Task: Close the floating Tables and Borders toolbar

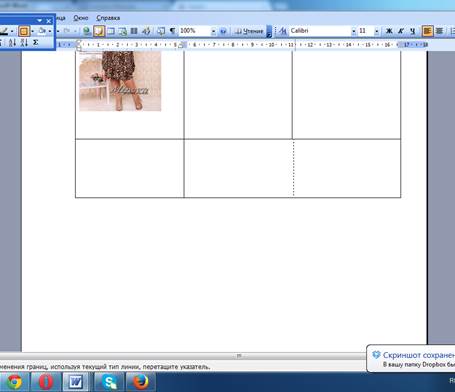Action: tap(49, 21)
